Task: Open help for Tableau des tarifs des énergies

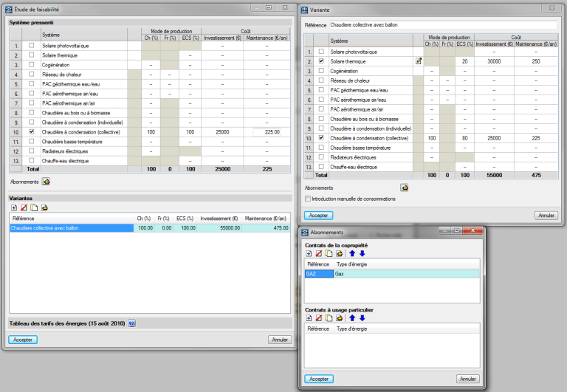Action: point(132,323)
